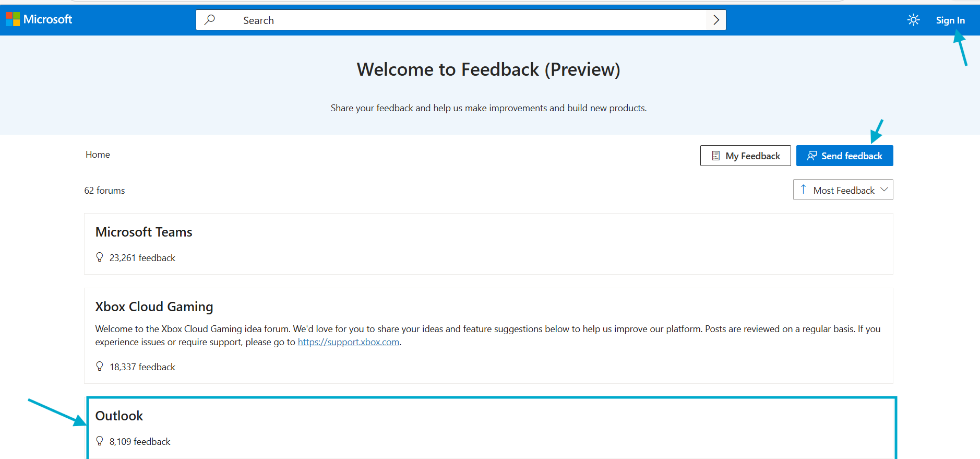Toggle light/dark theme sun icon
This screenshot has width=980, height=459.
tap(913, 20)
